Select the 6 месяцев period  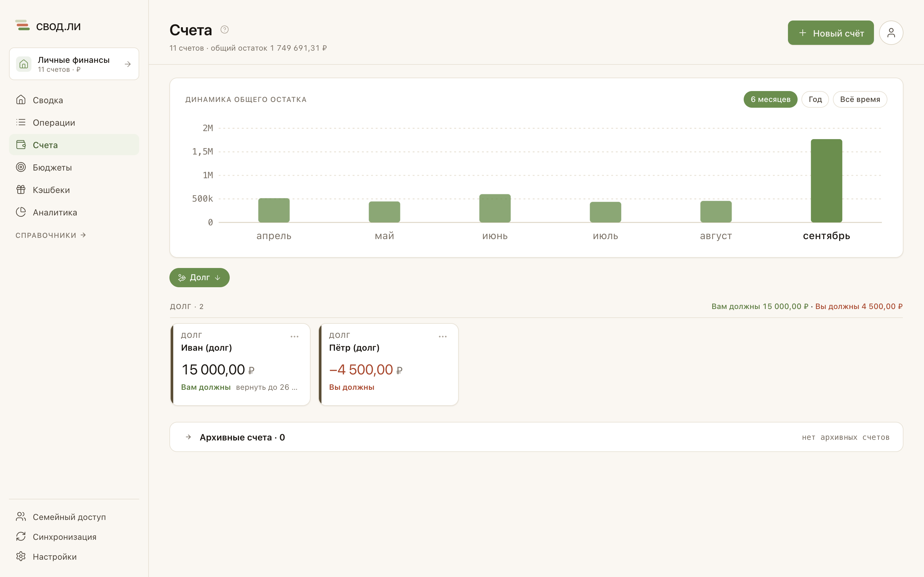(x=770, y=99)
